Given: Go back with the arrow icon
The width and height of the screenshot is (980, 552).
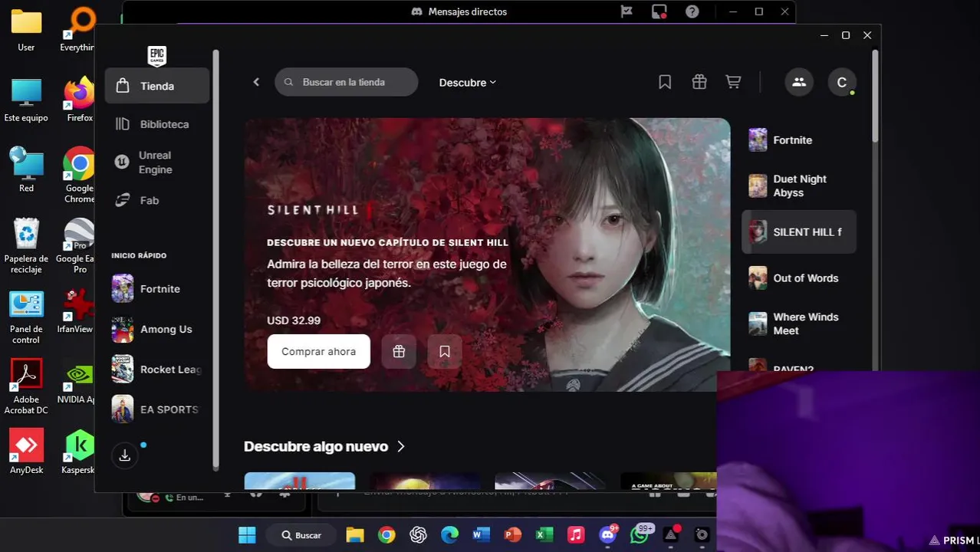Looking at the screenshot, I should [x=257, y=82].
